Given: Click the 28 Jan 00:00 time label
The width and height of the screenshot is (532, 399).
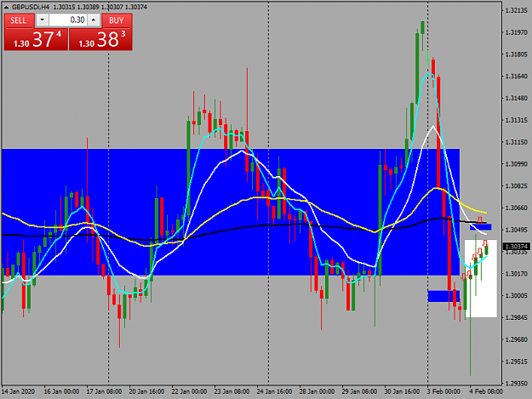Looking at the screenshot, I should 317,391.
